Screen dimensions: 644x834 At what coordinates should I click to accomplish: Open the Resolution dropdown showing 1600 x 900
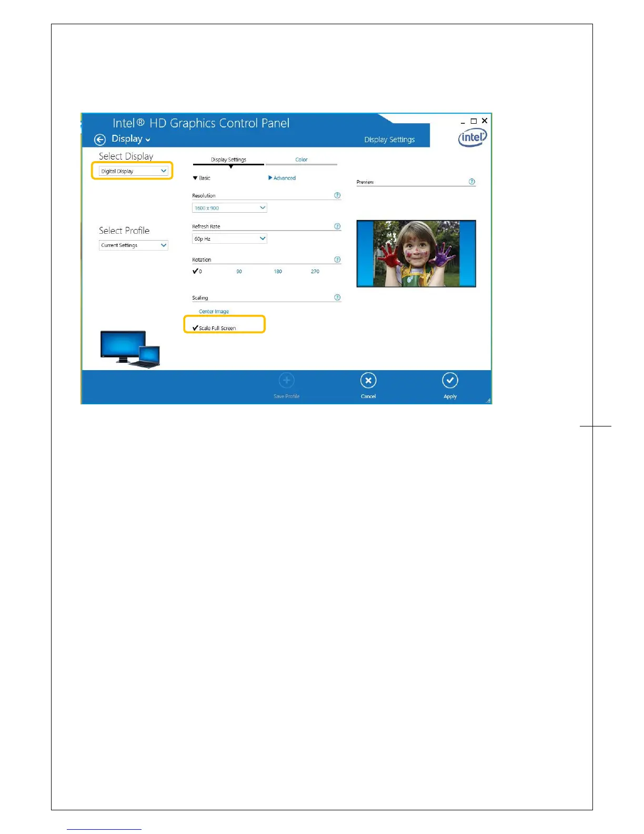[x=229, y=208]
